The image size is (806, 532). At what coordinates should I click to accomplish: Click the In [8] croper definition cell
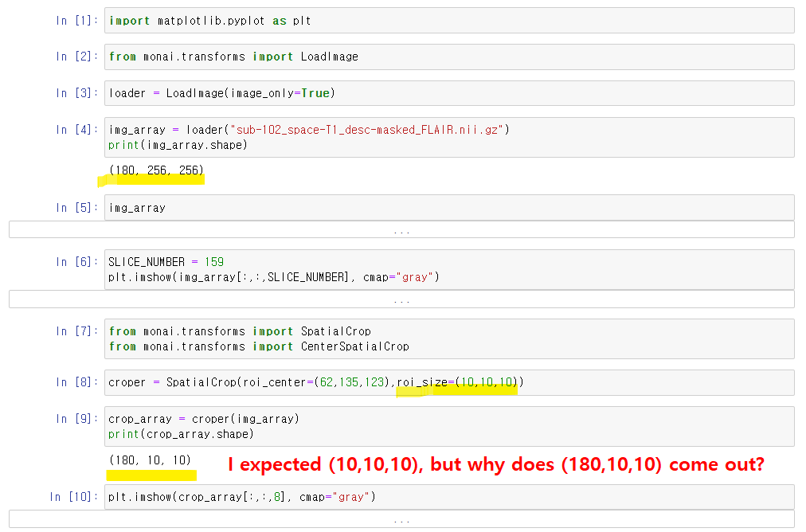pyautogui.click(x=449, y=382)
